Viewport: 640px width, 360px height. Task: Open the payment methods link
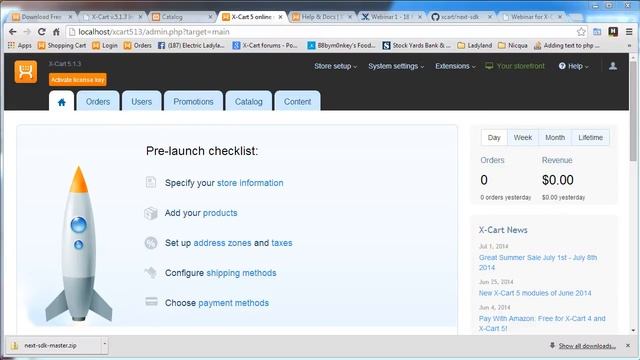pyautogui.click(x=233, y=303)
